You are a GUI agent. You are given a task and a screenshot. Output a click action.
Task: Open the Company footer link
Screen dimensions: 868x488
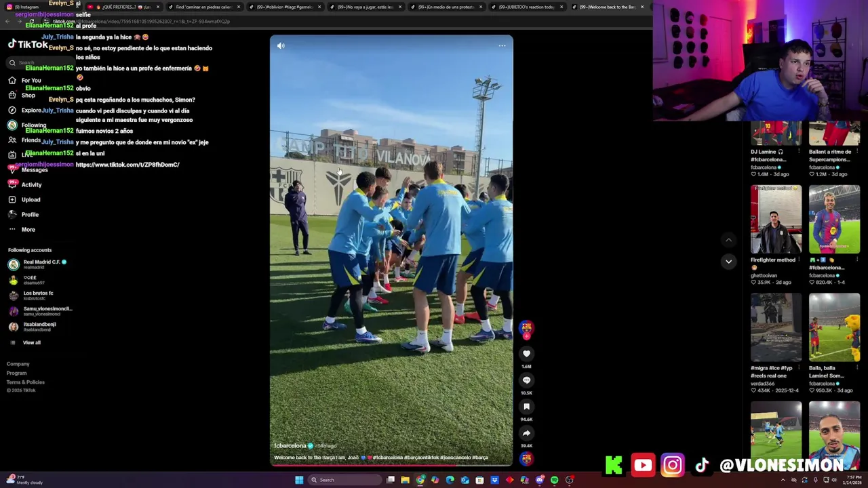pyautogui.click(x=18, y=364)
